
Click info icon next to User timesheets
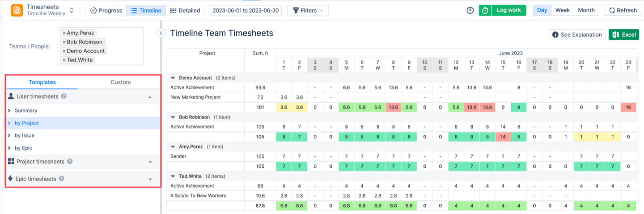click(64, 96)
